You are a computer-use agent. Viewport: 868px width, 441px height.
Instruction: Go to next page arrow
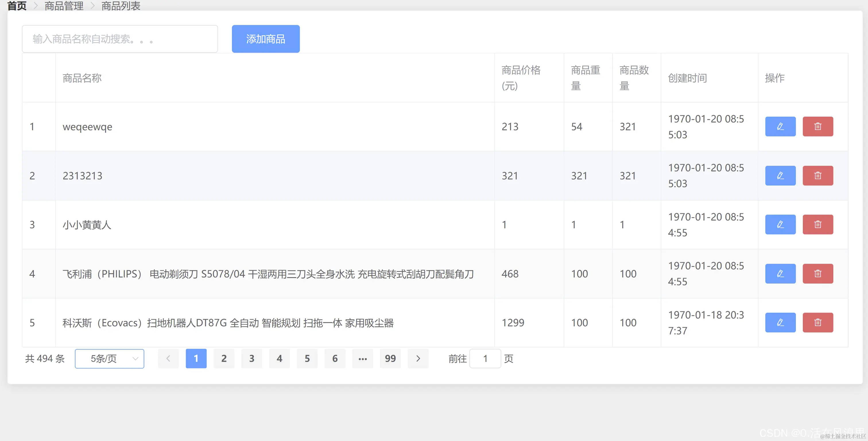(x=418, y=358)
